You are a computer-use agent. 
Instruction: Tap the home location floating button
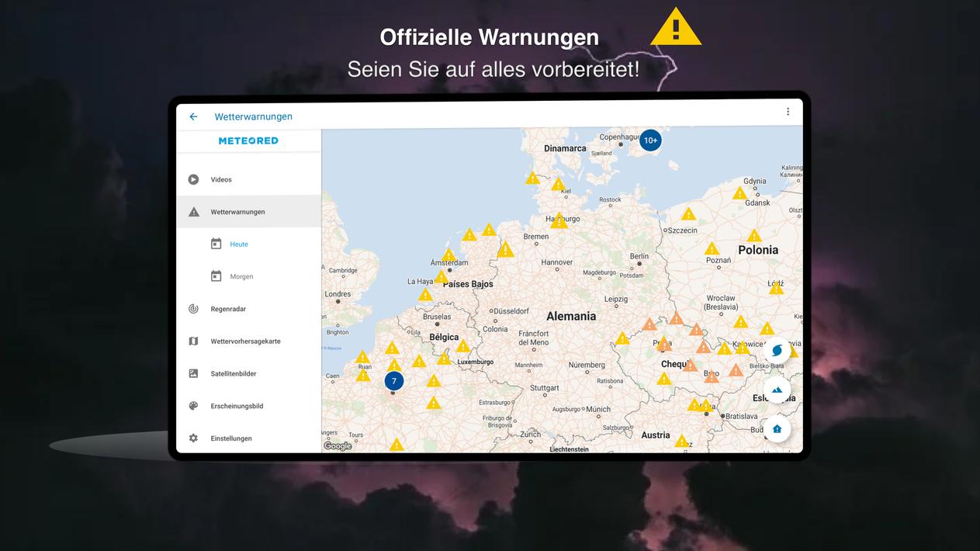coord(777,428)
